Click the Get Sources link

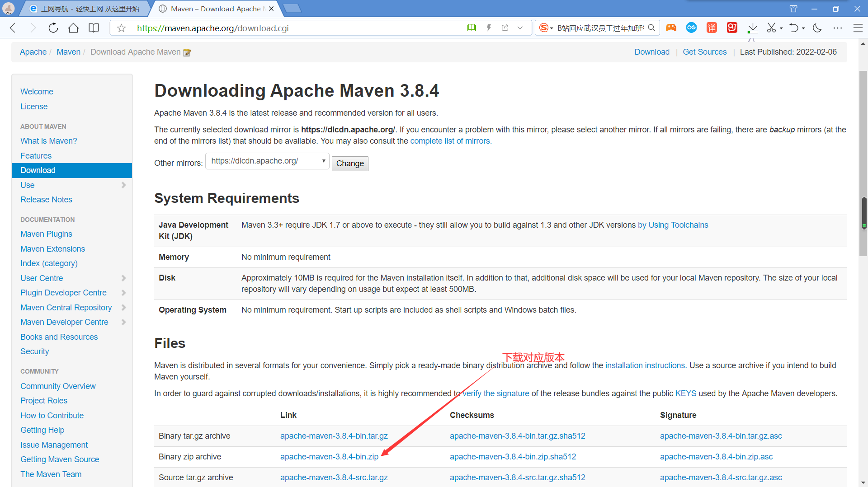pyautogui.click(x=704, y=52)
